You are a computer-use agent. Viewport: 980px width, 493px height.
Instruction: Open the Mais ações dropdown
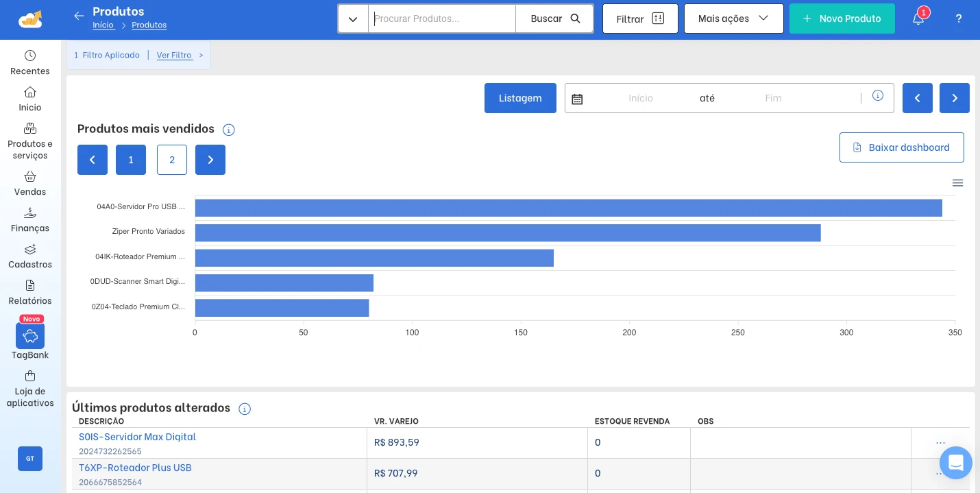point(733,19)
